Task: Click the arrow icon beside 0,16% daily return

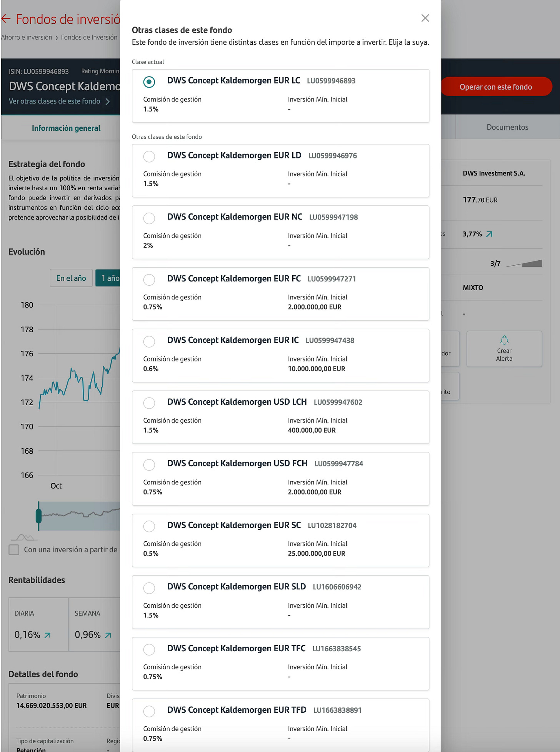Action: [47, 635]
